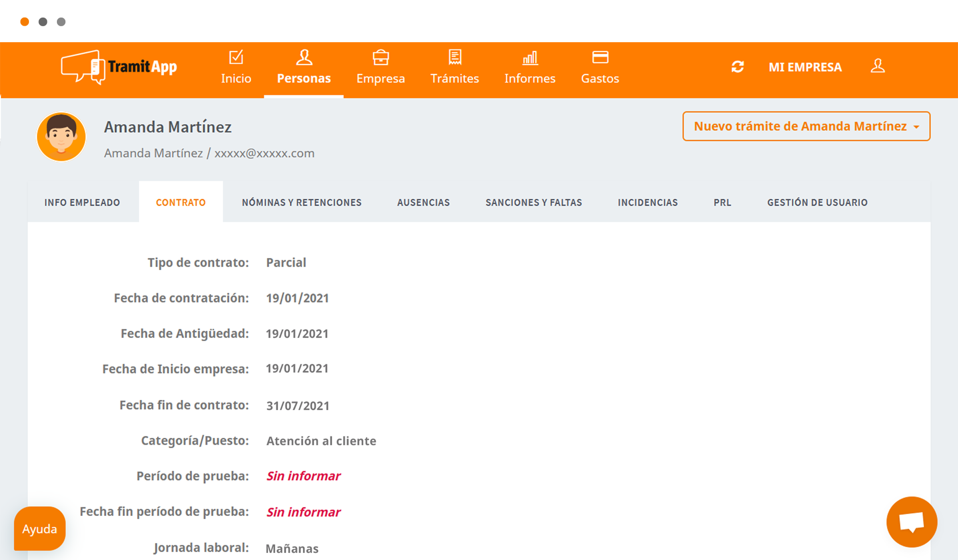Click Sin informar beside Fecha fin período
The width and height of the screenshot is (958, 560).
304,512
